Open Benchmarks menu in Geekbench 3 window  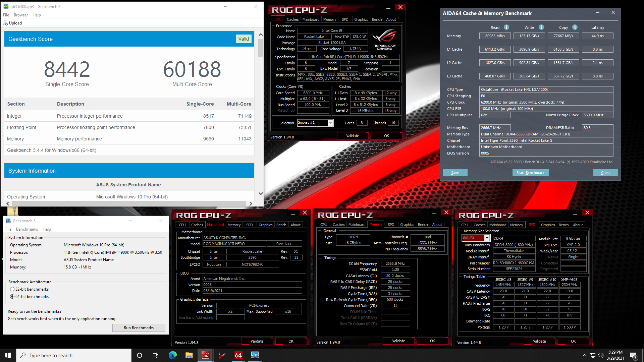click(x=27, y=229)
